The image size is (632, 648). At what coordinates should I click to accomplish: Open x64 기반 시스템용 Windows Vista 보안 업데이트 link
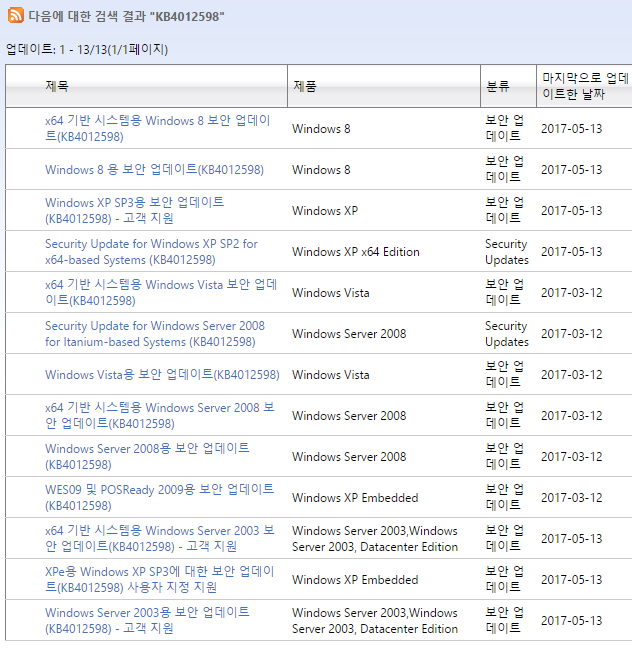(161, 293)
